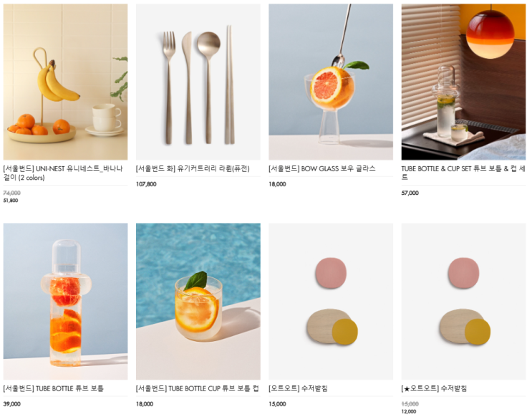Click the 유기커트러리 라륀(퓨전) product title
Viewport: 532px width, 417px height.
point(193,168)
